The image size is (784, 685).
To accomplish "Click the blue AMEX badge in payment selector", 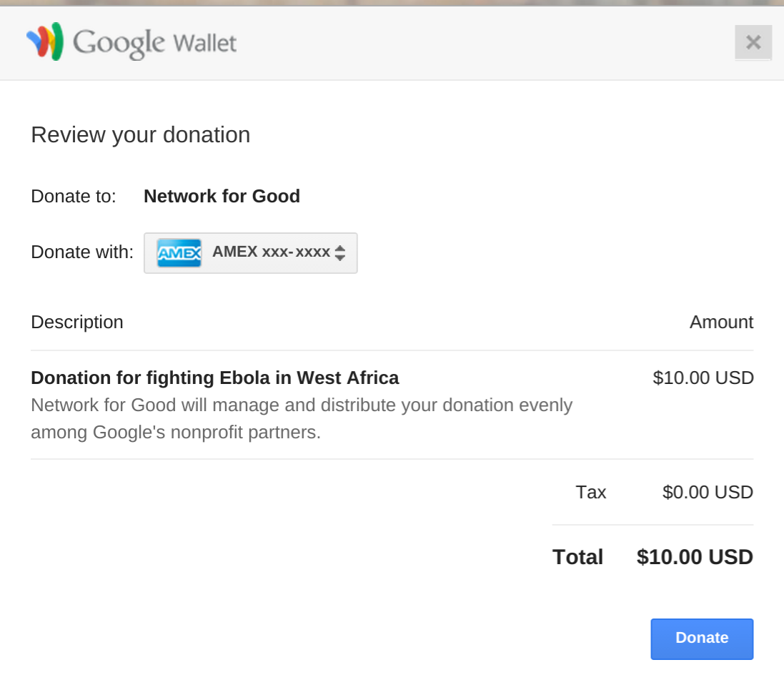I will (x=179, y=252).
